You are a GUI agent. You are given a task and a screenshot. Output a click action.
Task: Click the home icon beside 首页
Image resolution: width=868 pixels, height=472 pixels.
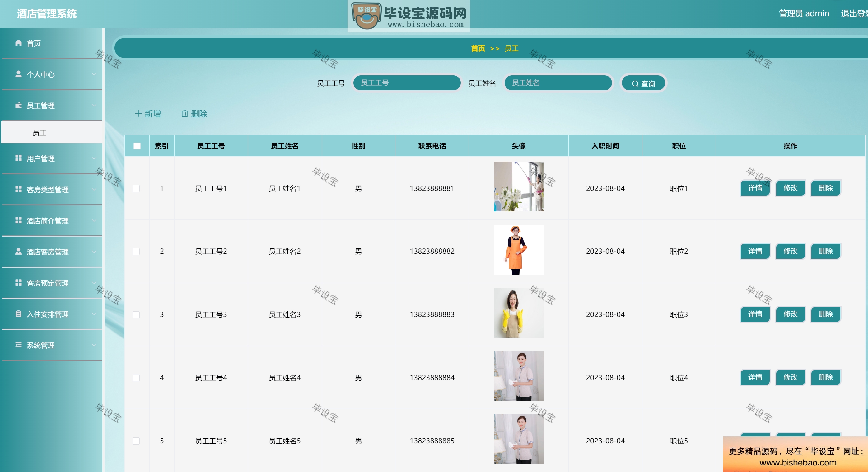(19, 43)
